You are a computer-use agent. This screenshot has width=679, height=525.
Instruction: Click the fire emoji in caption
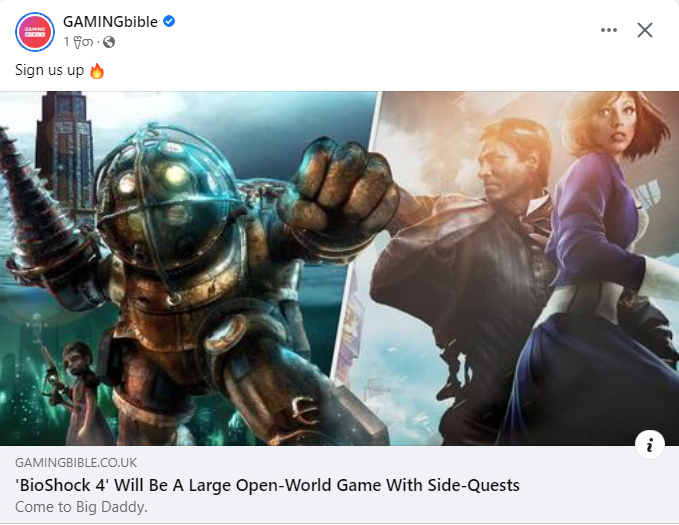pyautogui.click(x=97, y=71)
